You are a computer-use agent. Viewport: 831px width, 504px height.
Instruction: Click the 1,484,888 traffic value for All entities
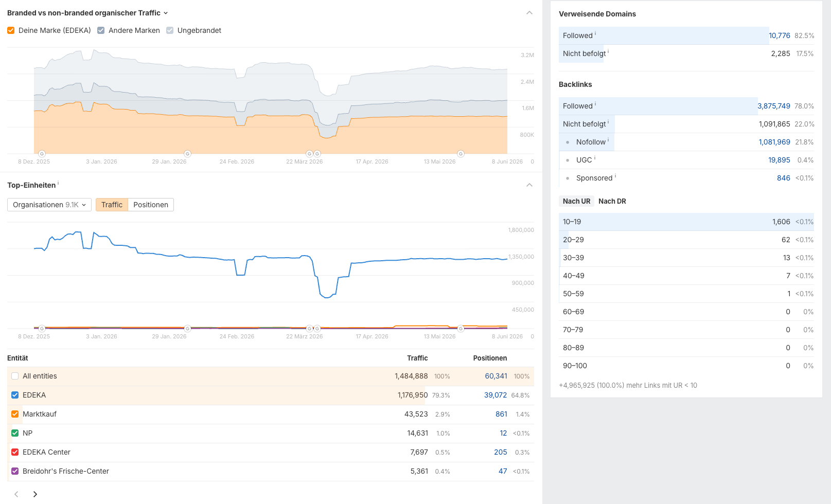(411, 376)
